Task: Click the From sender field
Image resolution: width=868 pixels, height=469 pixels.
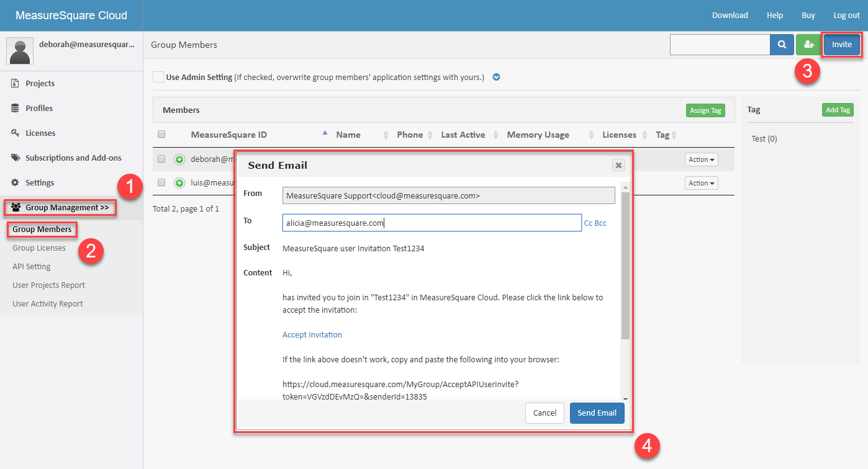Action: 449,195
